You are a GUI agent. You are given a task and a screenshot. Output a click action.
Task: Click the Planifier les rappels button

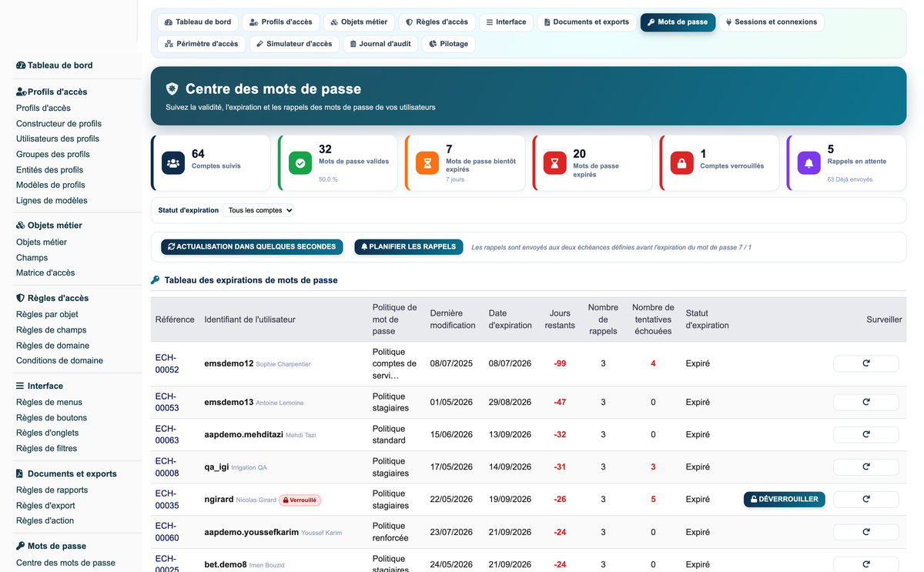pos(409,247)
